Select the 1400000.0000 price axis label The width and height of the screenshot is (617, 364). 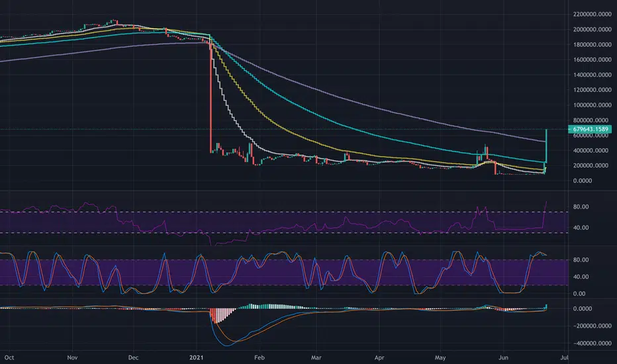point(593,75)
